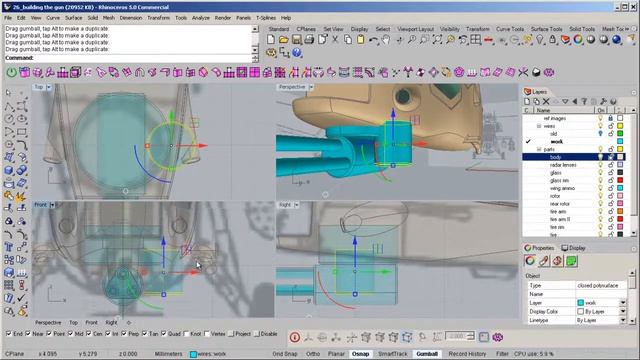Open the Display Color dropdown in Properties
The width and height of the screenshot is (640, 360).
coord(623,311)
